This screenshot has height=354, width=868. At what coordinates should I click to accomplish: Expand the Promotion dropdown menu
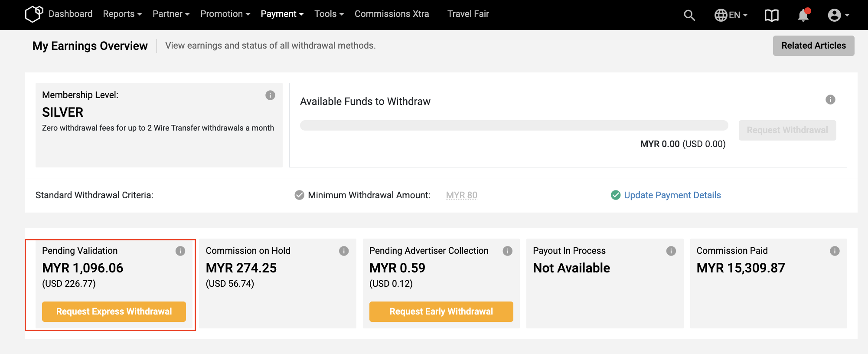[225, 14]
